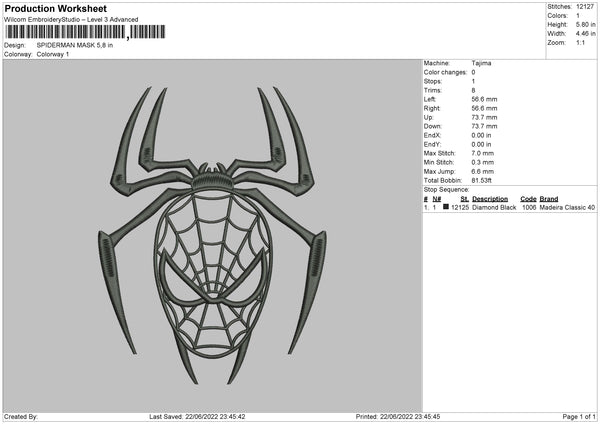Click the 'Brand' column header
Screen dimensions: 600x424
coord(549,199)
